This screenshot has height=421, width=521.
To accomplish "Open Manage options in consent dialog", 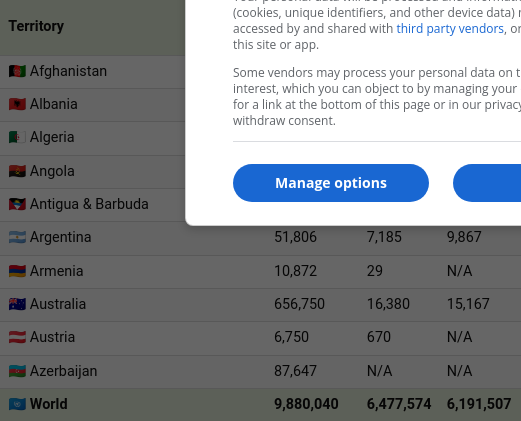I will coord(331,183).
